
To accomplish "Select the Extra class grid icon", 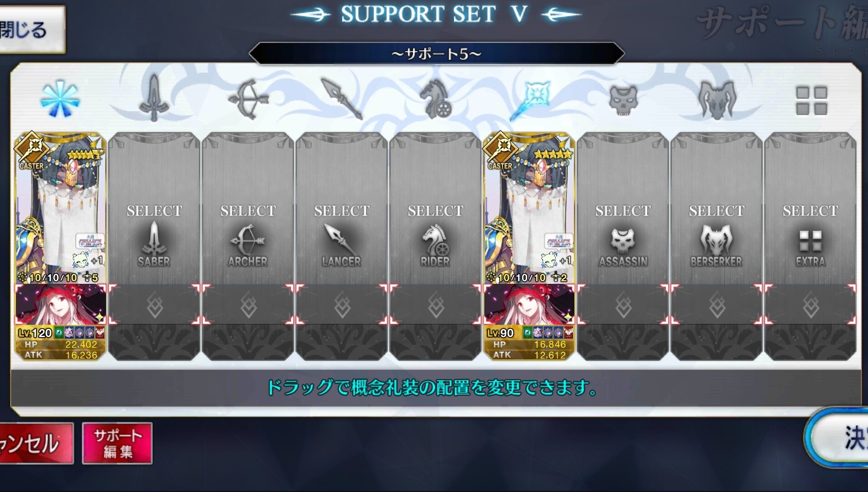I will [x=811, y=100].
